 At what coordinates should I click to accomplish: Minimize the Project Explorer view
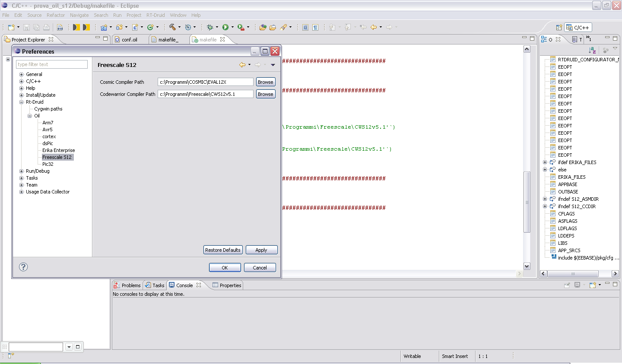click(98, 38)
